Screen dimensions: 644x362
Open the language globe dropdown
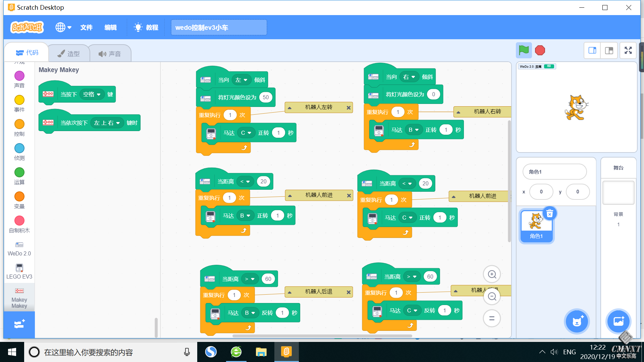[63, 27]
